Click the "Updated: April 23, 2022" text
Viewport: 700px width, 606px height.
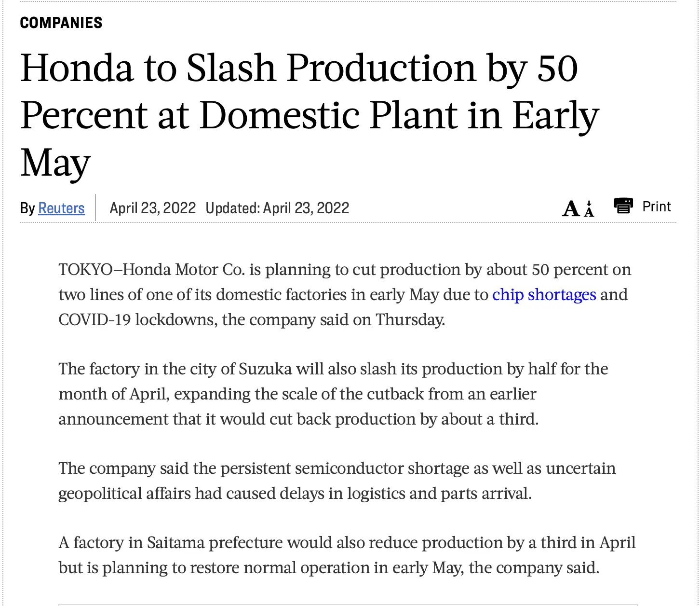(277, 208)
